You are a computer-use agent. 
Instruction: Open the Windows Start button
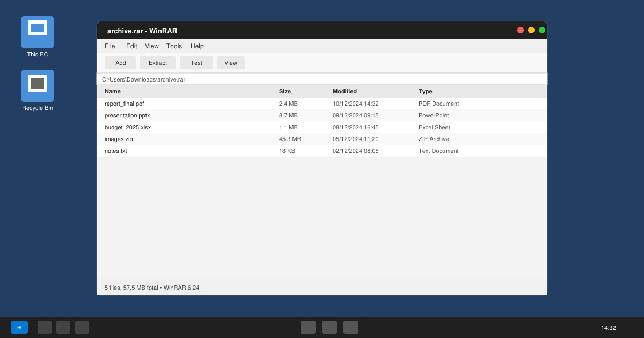pos(19,327)
